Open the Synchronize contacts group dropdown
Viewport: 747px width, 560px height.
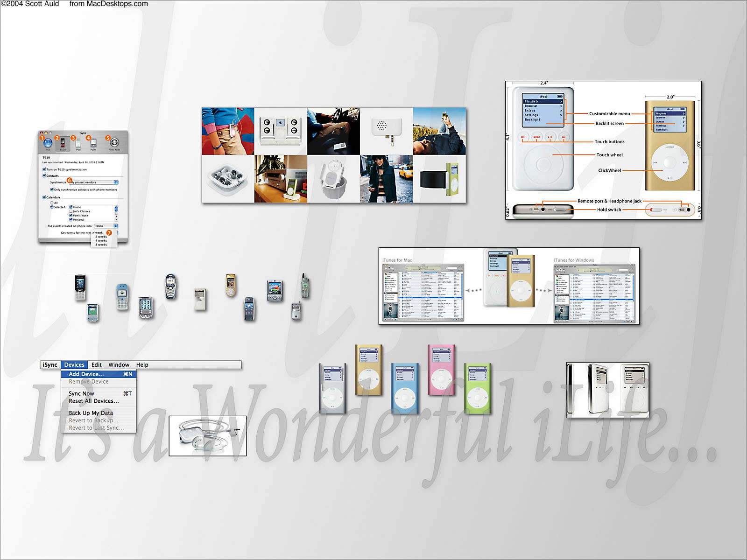tap(93, 182)
